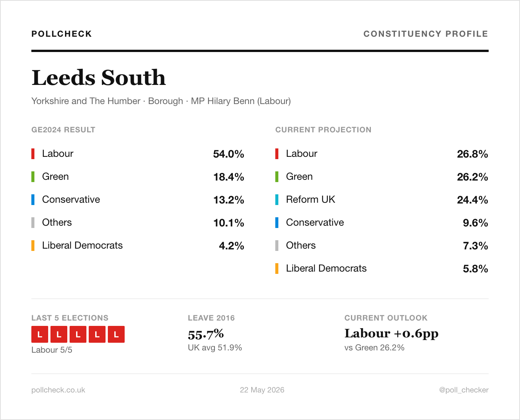Click the CONSTITUENCY PROFILE header label
The width and height of the screenshot is (520, 420).
click(x=426, y=34)
